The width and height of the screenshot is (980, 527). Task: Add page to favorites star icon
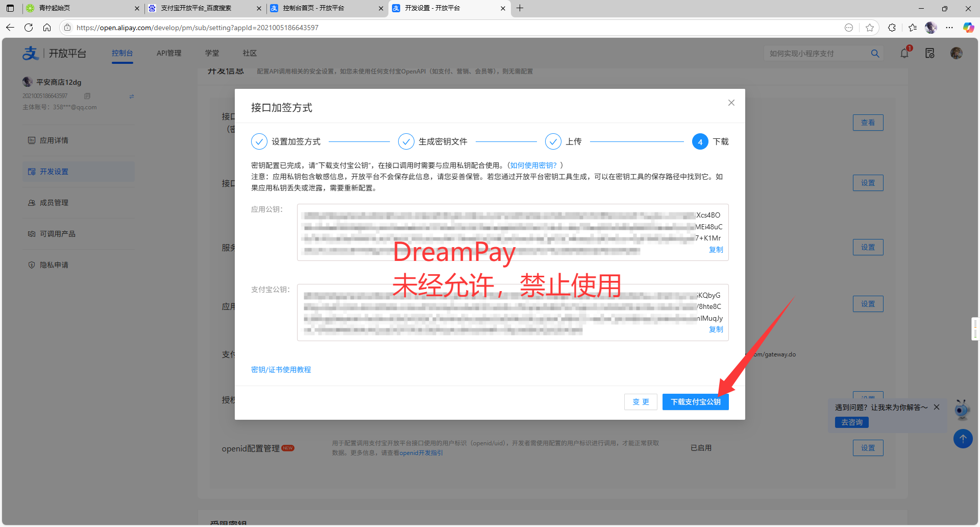click(x=870, y=28)
